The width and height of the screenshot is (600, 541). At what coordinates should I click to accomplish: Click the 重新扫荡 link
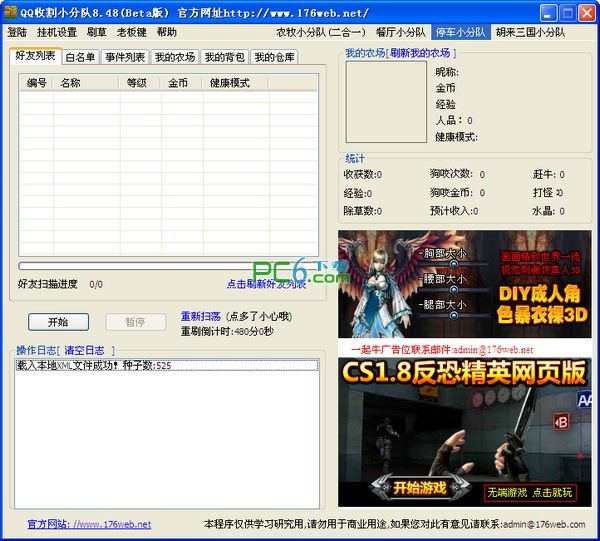[201, 316]
